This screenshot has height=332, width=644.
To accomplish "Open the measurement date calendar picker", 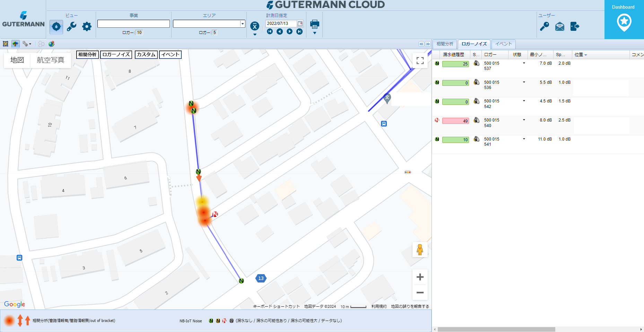I will [300, 24].
